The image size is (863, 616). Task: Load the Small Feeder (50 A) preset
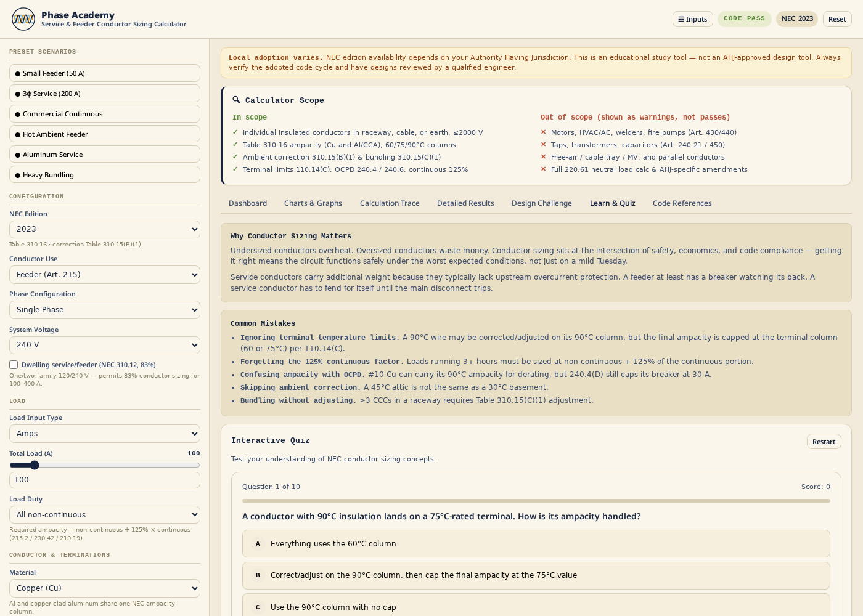(105, 73)
